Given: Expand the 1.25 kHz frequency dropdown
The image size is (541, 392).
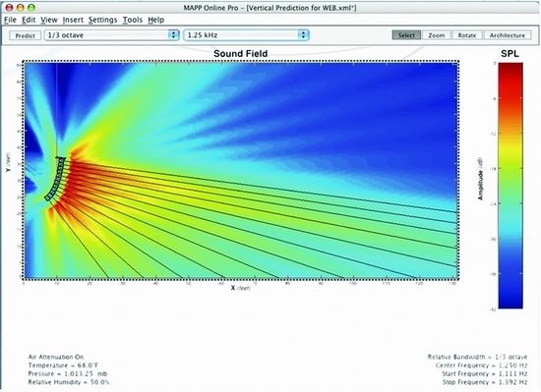Looking at the screenshot, I should tap(246, 35).
